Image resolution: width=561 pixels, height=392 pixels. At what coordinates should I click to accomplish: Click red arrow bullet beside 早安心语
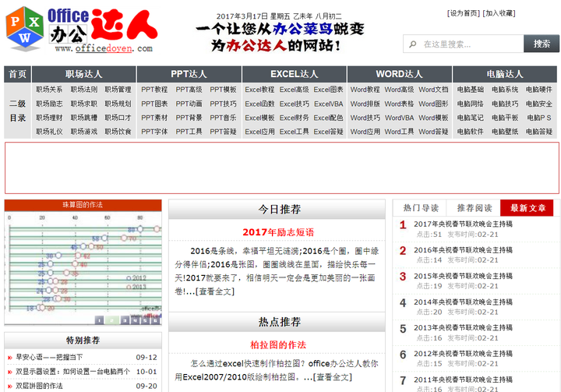[x=10, y=358]
